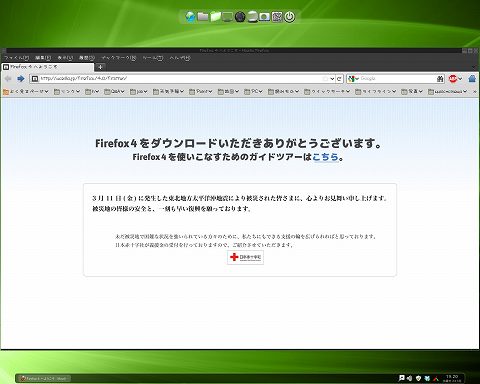Click the volume speaker tray icon

(410, 378)
